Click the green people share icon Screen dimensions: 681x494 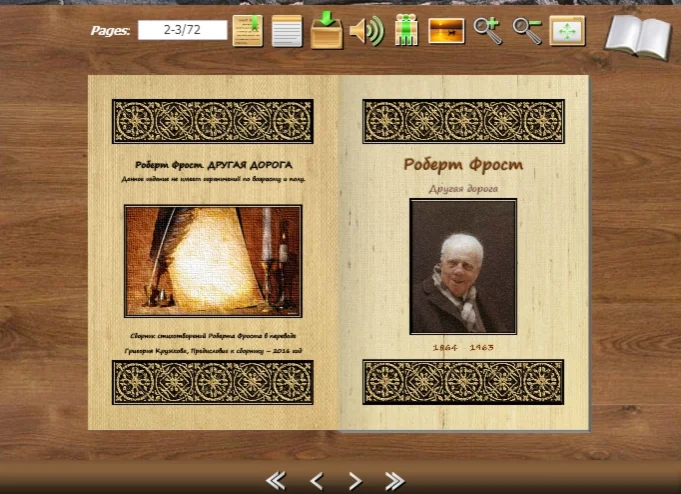point(406,30)
